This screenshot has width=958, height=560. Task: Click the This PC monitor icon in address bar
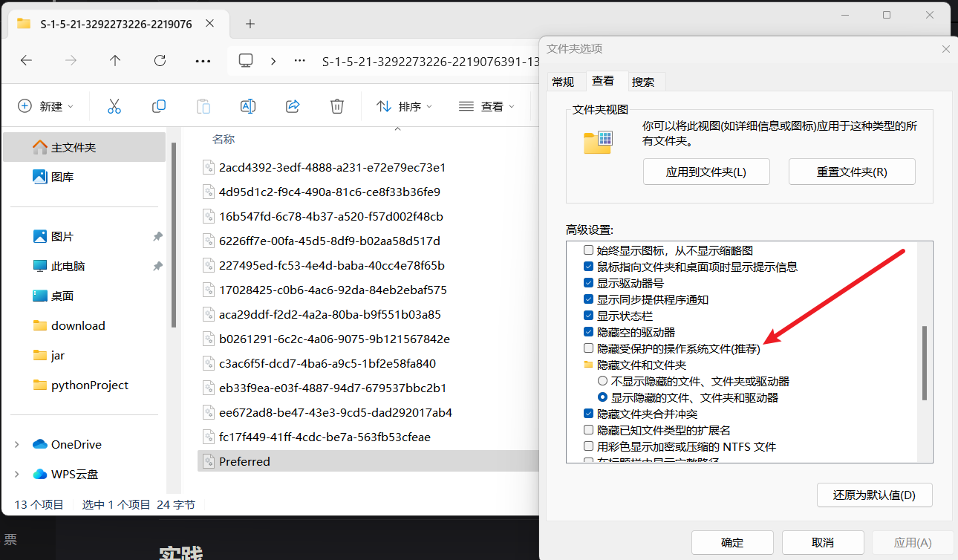247,61
